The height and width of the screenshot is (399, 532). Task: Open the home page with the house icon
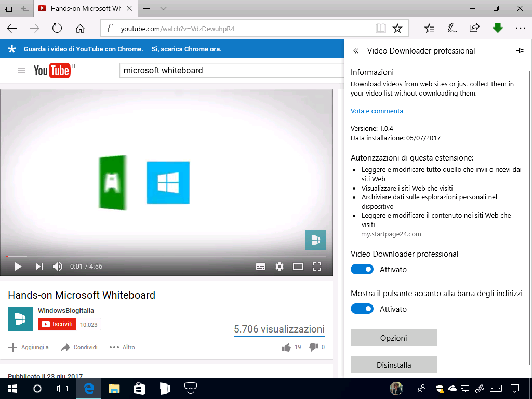(80, 29)
